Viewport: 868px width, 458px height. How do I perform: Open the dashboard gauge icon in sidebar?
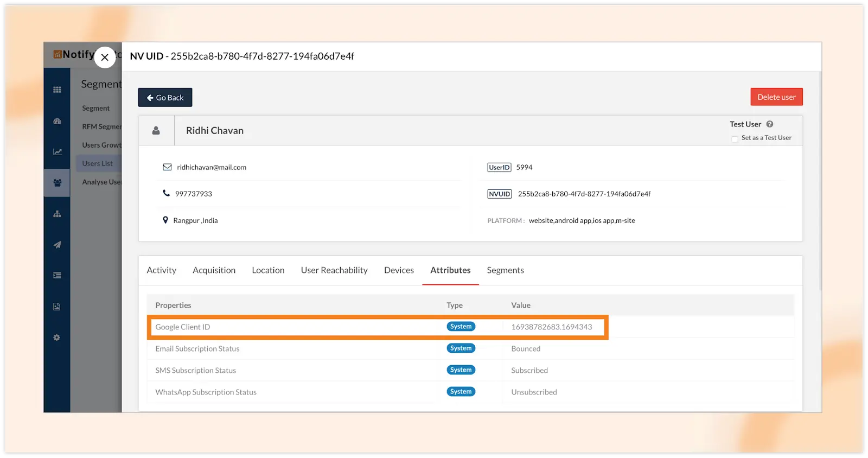tap(57, 122)
